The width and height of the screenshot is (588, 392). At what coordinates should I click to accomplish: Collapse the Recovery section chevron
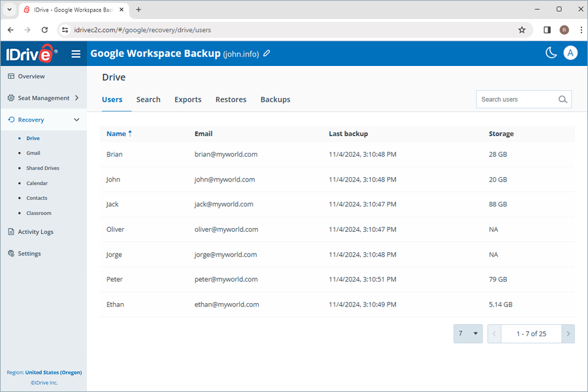pos(76,120)
